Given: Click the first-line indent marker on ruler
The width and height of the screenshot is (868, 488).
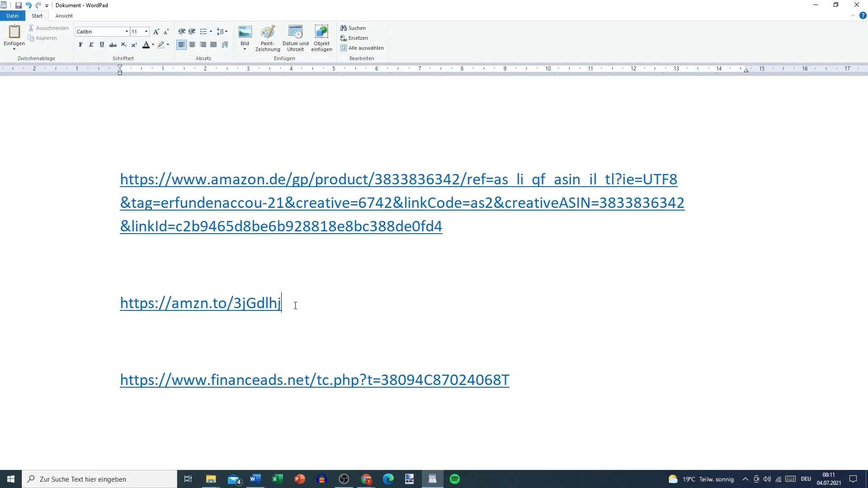Looking at the screenshot, I should click(120, 67).
